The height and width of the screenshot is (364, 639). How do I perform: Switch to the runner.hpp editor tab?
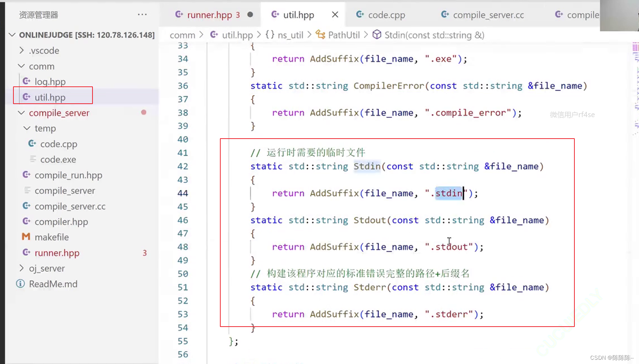[210, 15]
